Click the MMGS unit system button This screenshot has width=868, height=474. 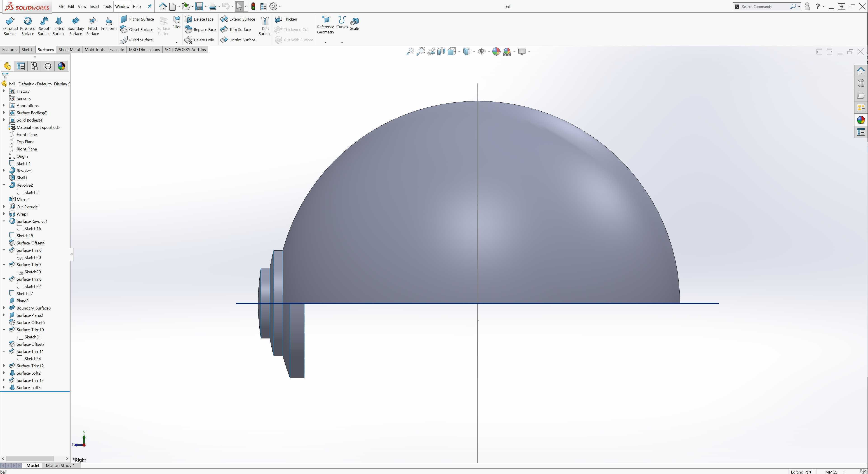[x=831, y=472]
